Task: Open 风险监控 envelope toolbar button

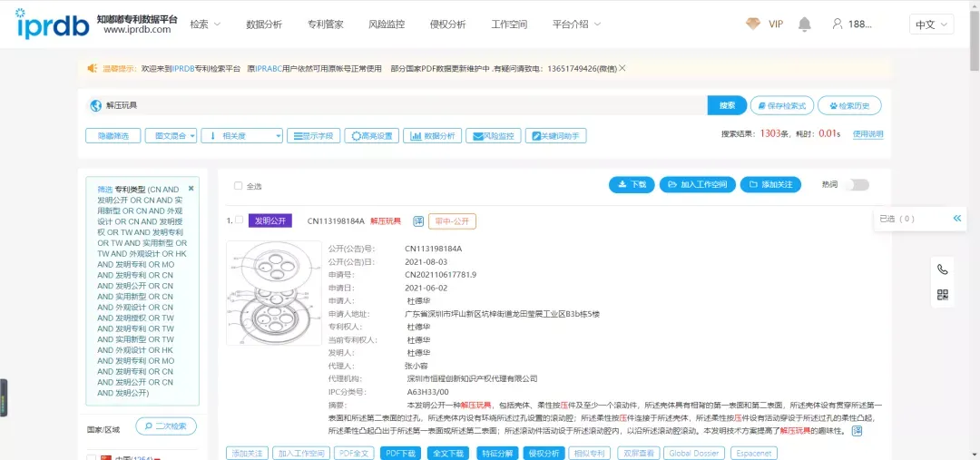Action: click(x=493, y=135)
